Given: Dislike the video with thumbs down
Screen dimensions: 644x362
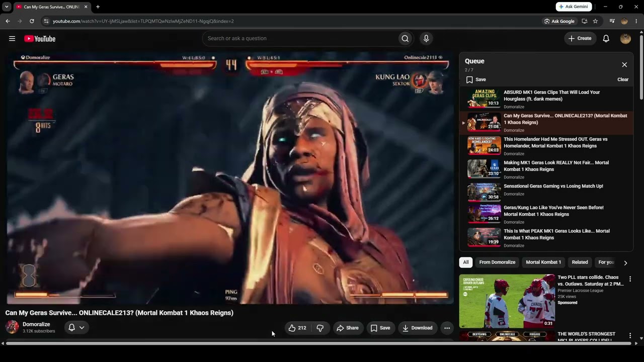Looking at the screenshot, I should click(x=320, y=328).
